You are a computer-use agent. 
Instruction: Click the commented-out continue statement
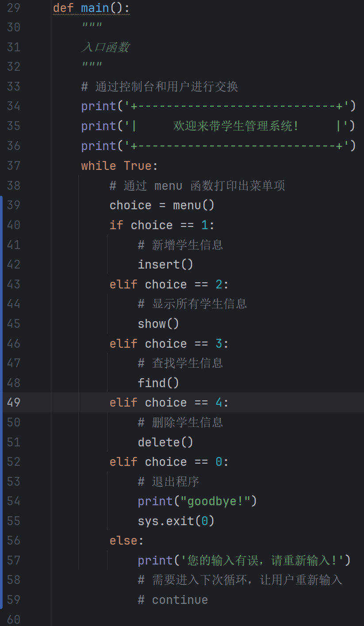click(x=173, y=600)
